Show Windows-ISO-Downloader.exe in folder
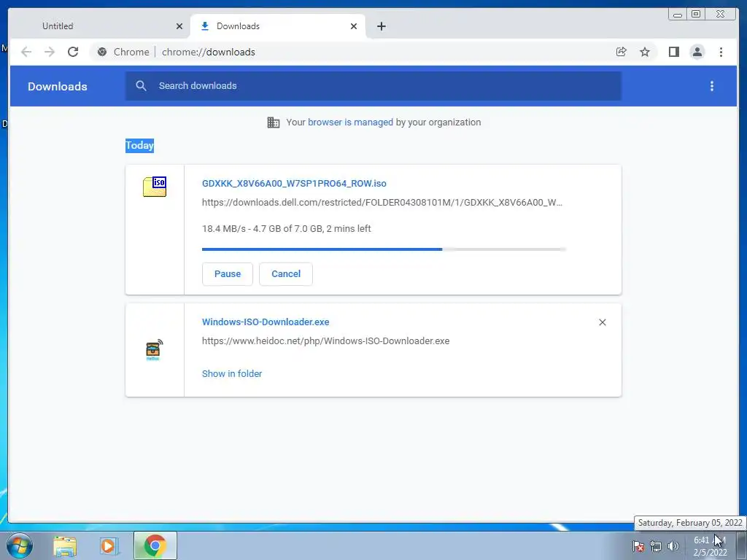Screen dimensions: 747x560 (232, 374)
